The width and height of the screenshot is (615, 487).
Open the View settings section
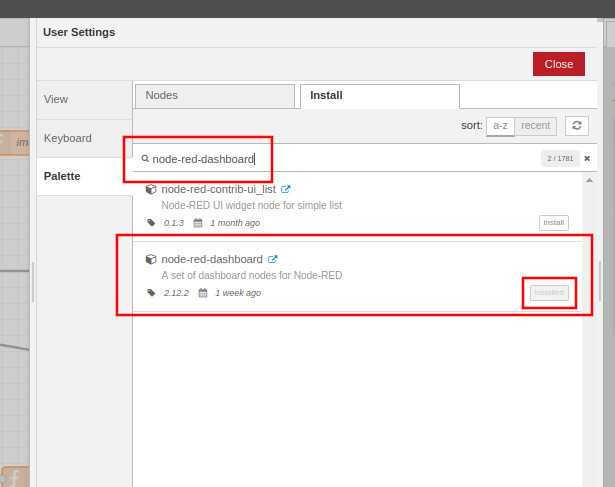tap(84, 99)
